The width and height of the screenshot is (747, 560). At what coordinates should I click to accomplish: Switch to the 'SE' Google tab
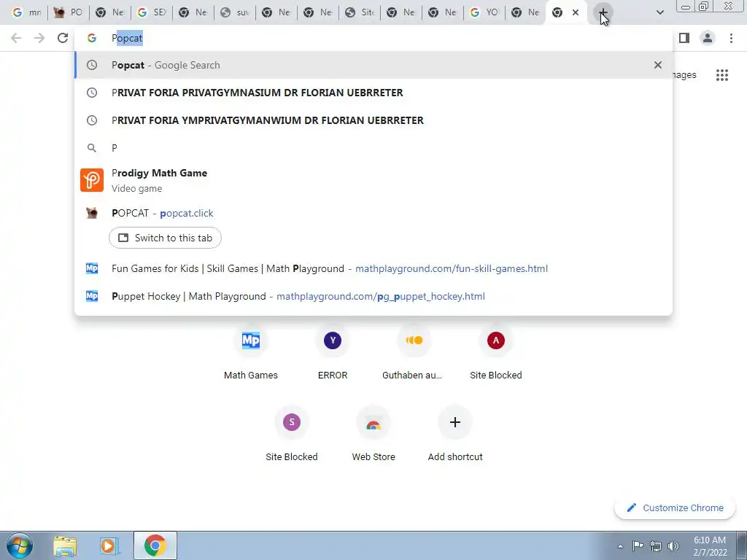click(x=152, y=13)
